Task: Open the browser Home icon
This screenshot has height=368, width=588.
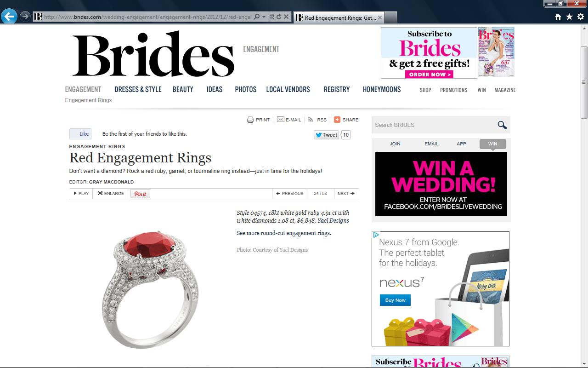Action: click(x=558, y=17)
